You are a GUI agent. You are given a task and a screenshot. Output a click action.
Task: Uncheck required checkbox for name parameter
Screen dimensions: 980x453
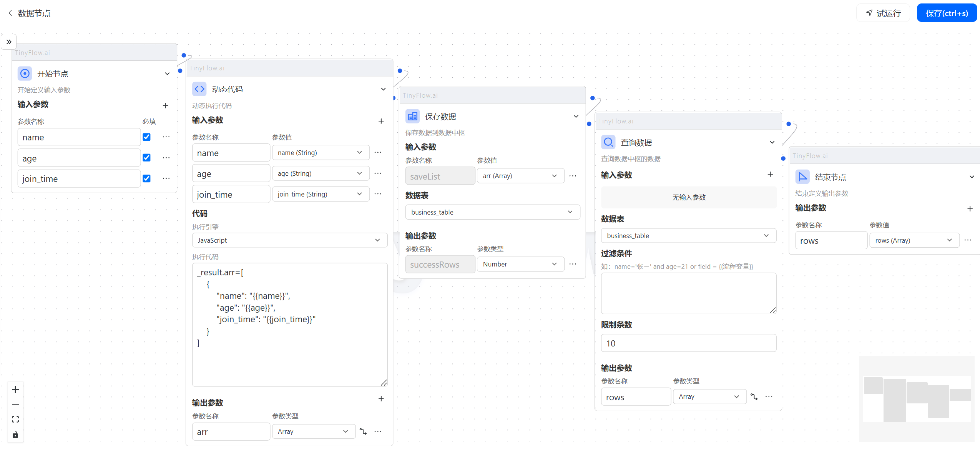pos(146,137)
